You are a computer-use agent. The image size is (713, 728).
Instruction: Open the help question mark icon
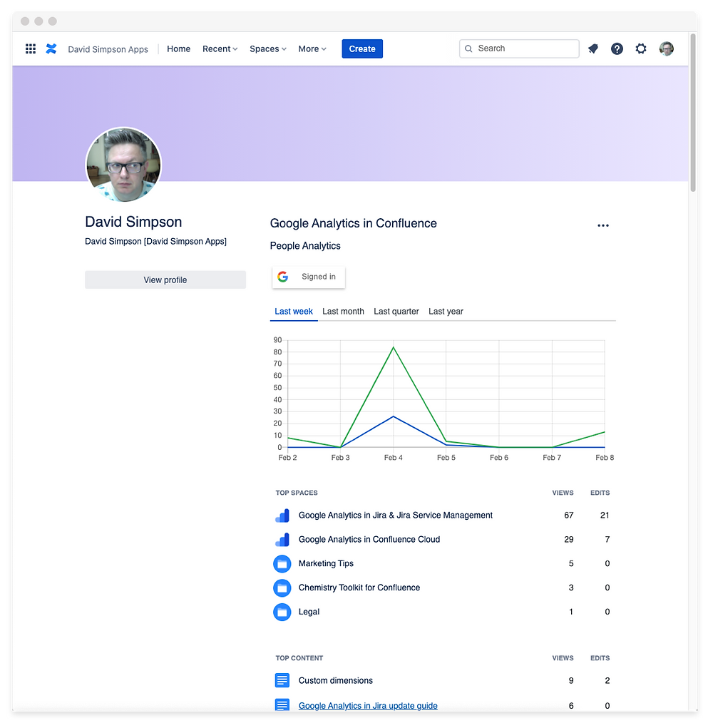pos(617,48)
